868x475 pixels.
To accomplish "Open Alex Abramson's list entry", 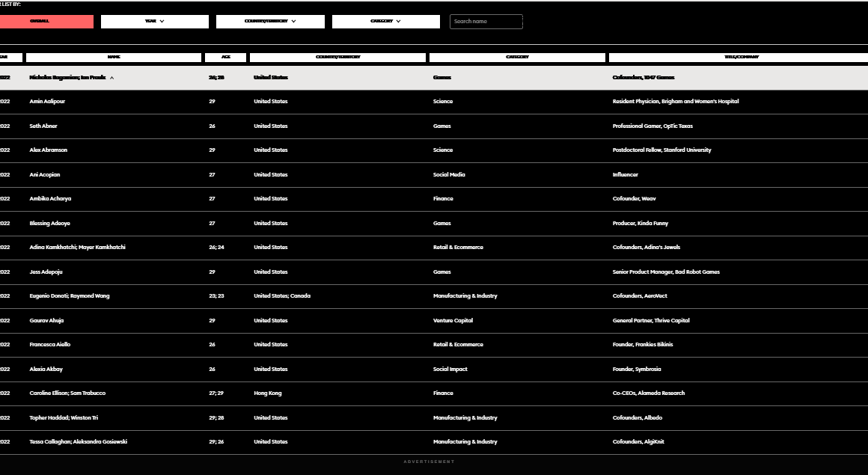I will click(49, 150).
